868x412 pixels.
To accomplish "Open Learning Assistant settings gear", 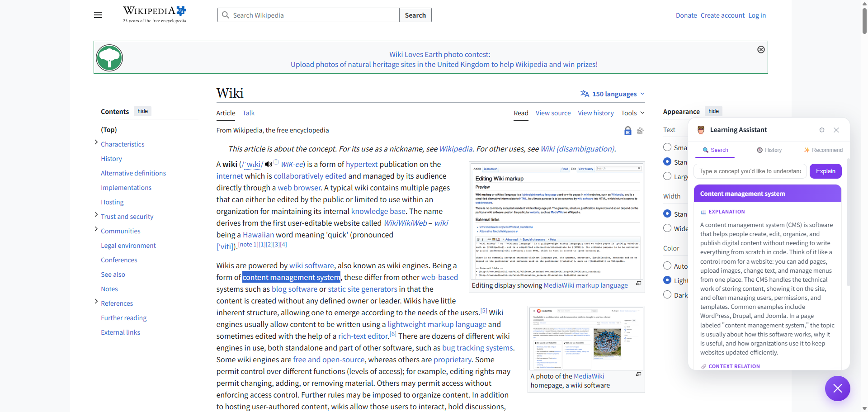I will [x=822, y=130].
